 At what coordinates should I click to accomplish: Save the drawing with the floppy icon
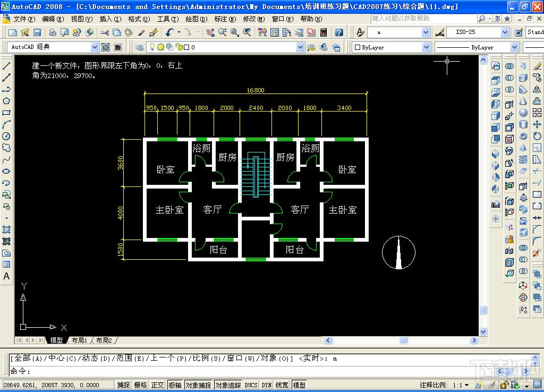pyautogui.click(x=37, y=32)
